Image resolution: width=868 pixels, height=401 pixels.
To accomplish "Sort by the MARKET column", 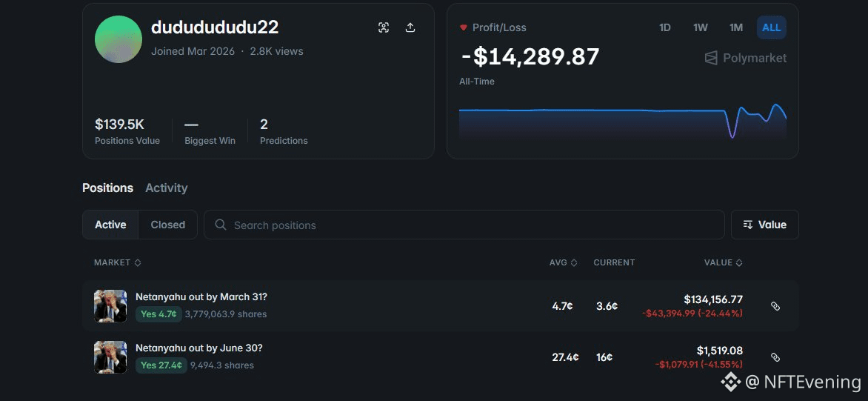I will (x=117, y=262).
